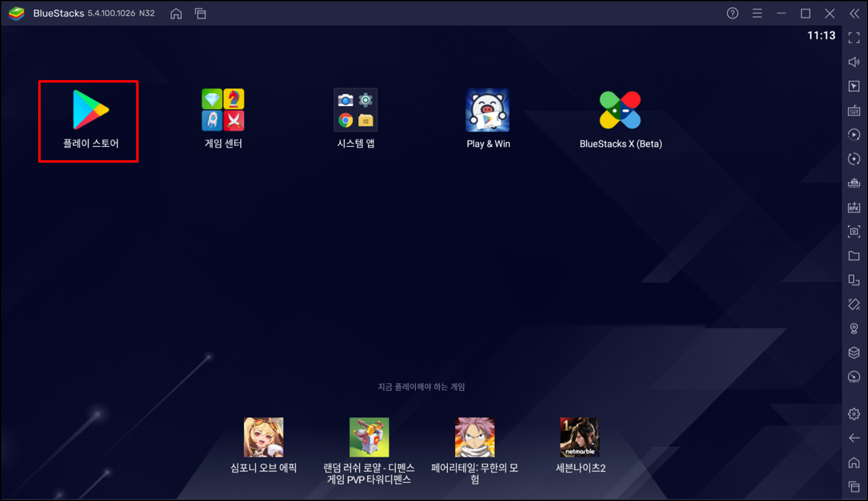Click the BlueStacks logo in title bar
The height and width of the screenshot is (501, 868).
pyautogui.click(x=17, y=14)
